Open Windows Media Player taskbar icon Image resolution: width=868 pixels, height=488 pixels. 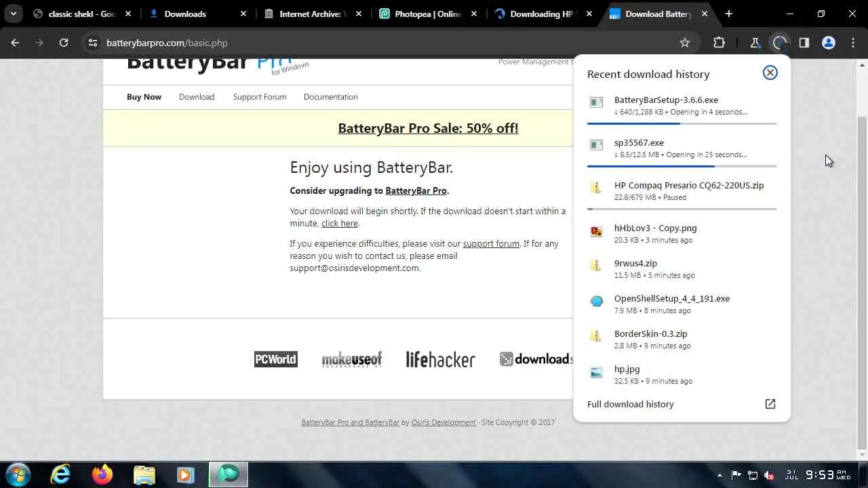pos(185,474)
